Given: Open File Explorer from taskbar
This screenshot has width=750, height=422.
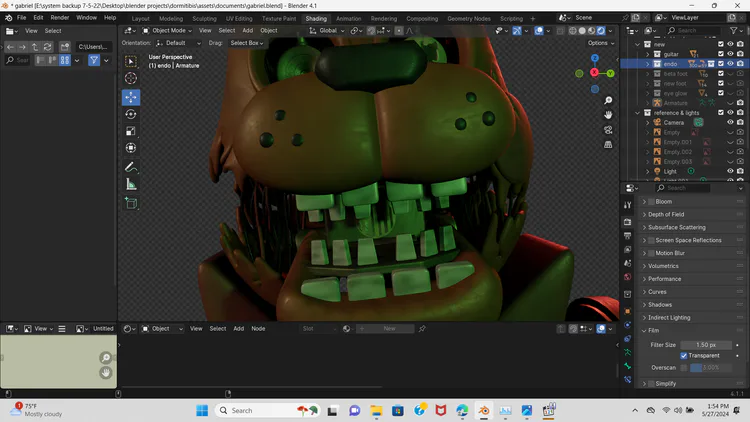Looking at the screenshot, I should (376, 411).
